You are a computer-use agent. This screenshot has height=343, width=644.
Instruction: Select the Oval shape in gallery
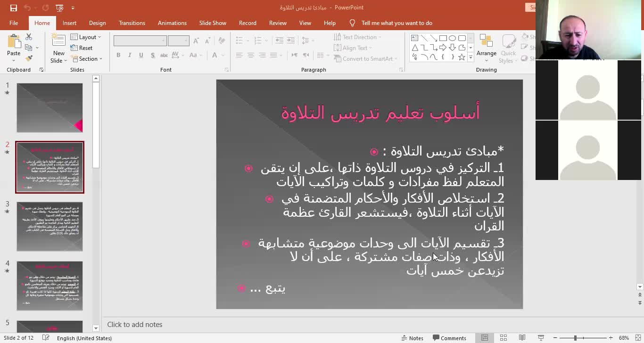point(453,38)
